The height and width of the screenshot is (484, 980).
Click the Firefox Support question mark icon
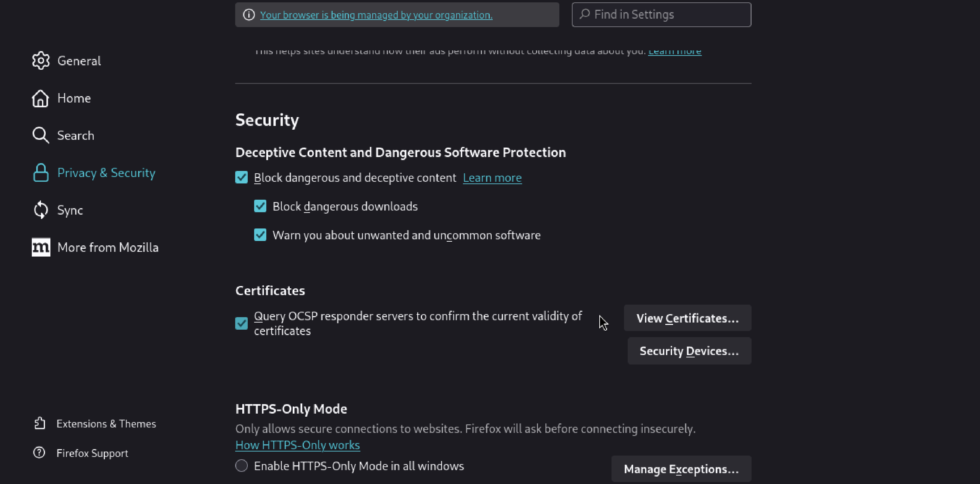tap(39, 453)
